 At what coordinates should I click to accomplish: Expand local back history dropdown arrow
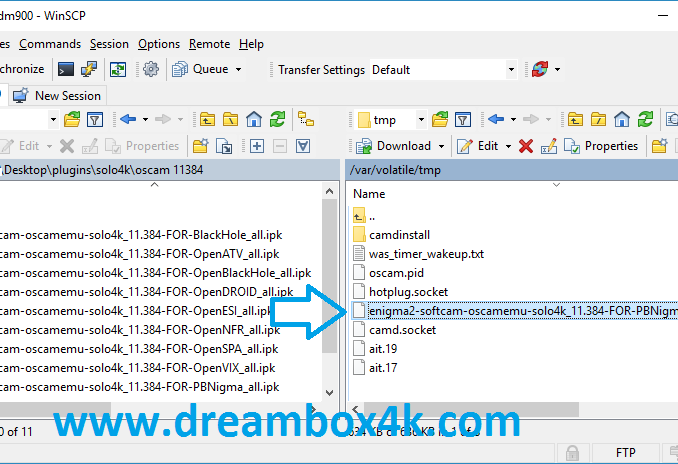click(x=146, y=119)
